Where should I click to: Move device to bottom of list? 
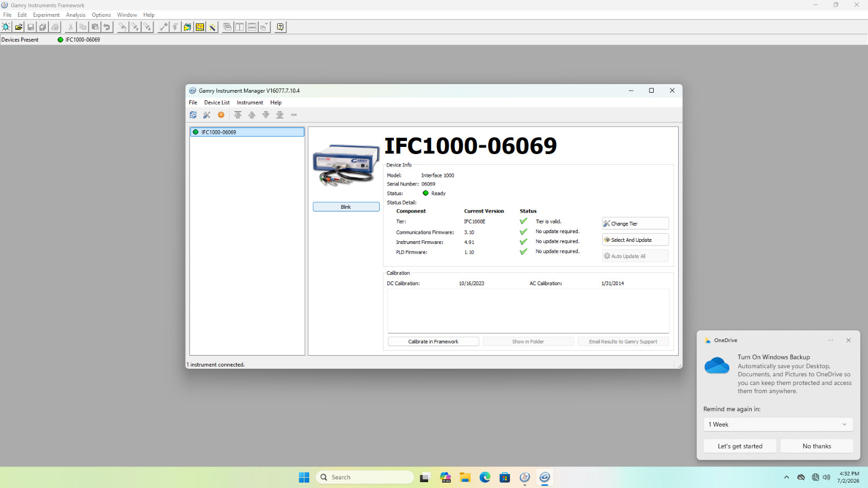[x=280, y=115]
